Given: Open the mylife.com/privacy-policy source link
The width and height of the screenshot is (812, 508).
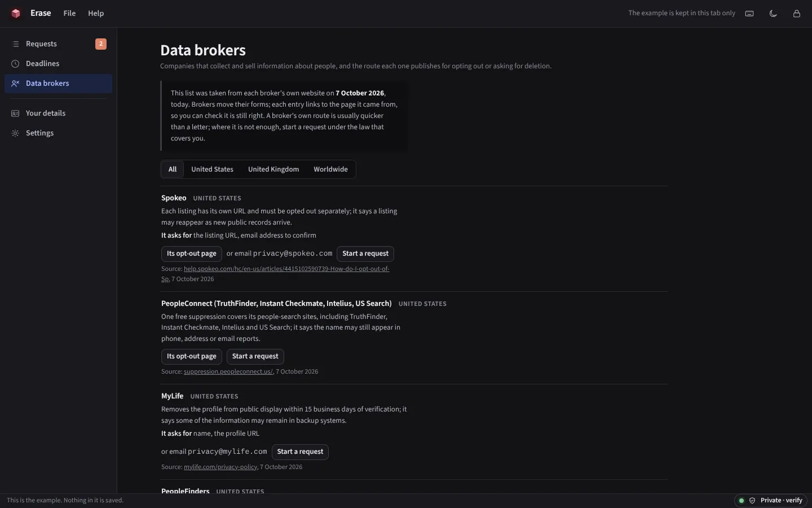Looking at the screenshot, I should click(x=220, y=467).
